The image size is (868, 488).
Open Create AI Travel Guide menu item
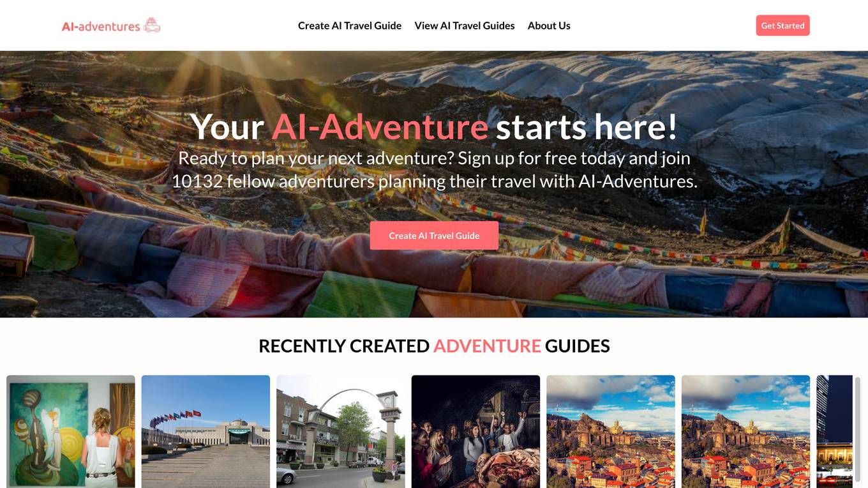click(x=350, y=26)
